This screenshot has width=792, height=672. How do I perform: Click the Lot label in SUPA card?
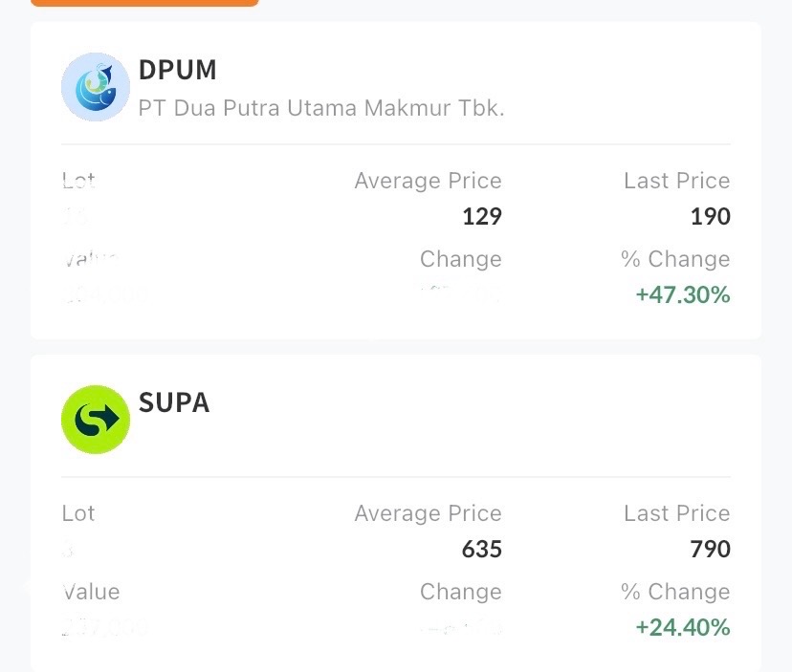78,513
